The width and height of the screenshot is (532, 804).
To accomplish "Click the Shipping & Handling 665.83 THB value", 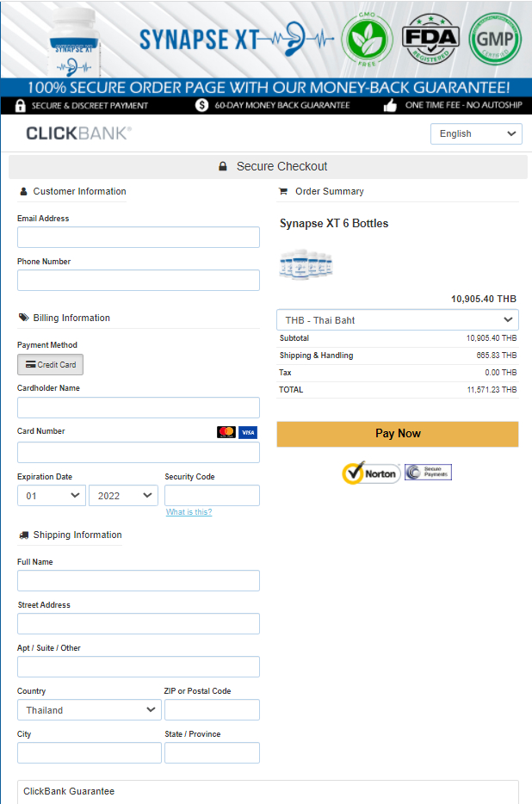I will point(496,356).
